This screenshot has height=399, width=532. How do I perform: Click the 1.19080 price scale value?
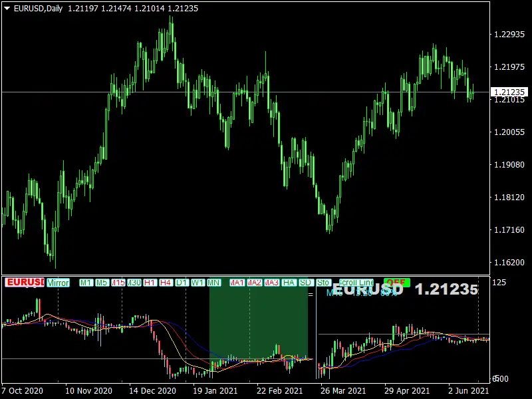point(509,164)
